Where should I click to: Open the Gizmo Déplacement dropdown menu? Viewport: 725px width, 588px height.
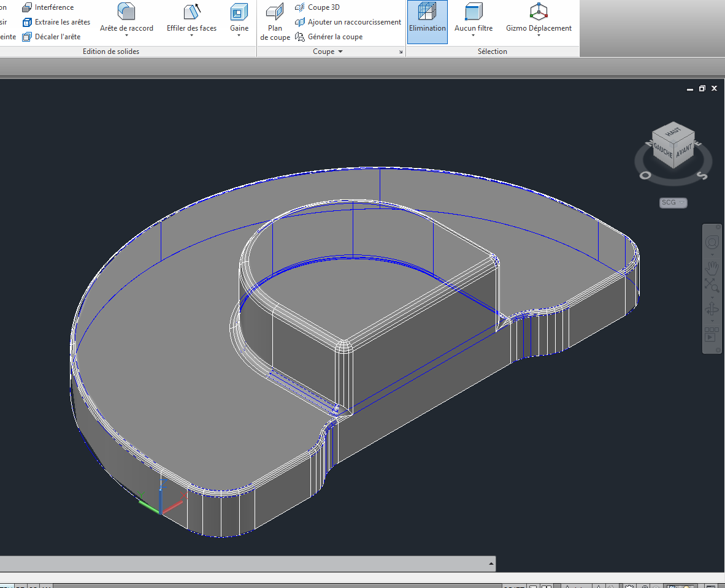[539, 35]
